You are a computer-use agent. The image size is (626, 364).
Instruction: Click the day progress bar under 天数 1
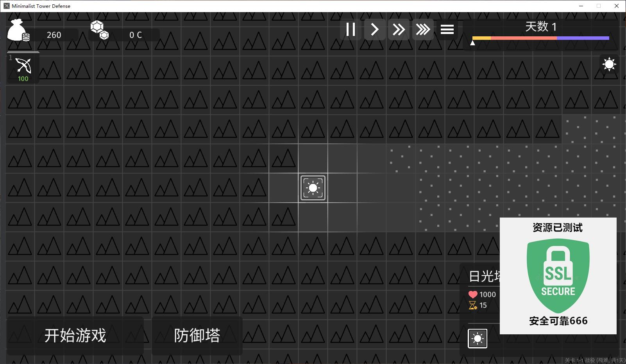540,38
